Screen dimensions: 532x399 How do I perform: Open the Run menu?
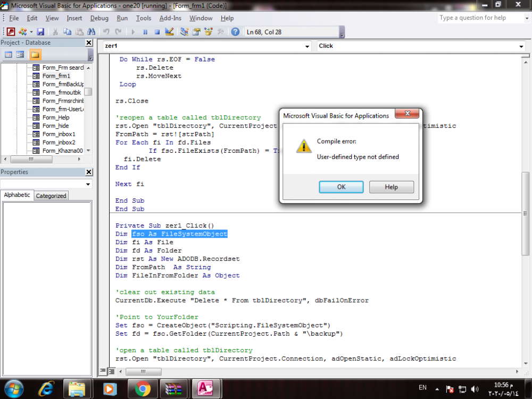[x=122, y=18]
